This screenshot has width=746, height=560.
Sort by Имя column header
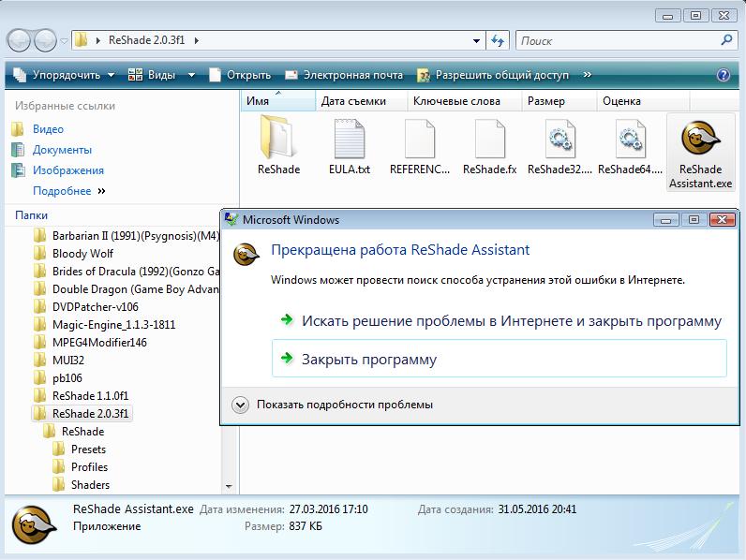pyautogui.click(x=277, y=101)
